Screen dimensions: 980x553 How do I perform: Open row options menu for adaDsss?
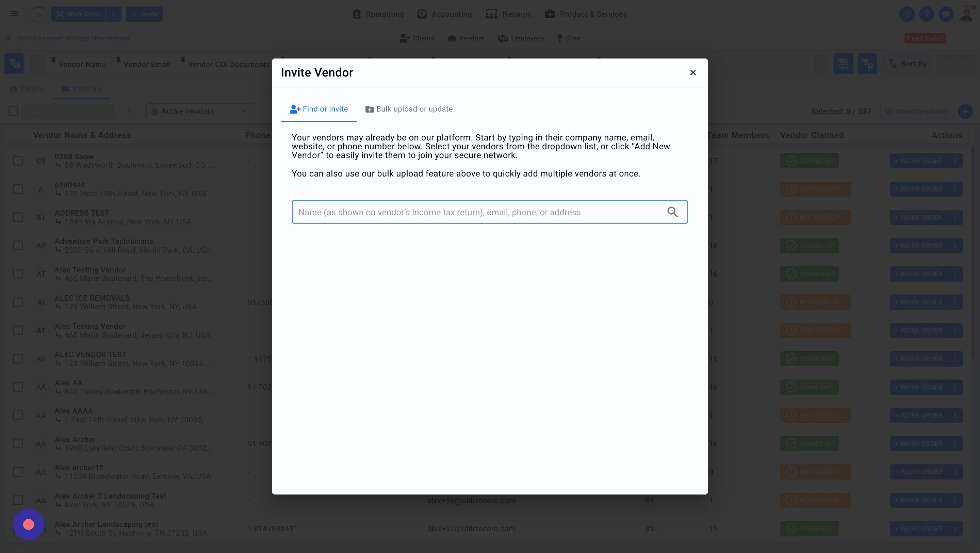[x=954, y=189]
